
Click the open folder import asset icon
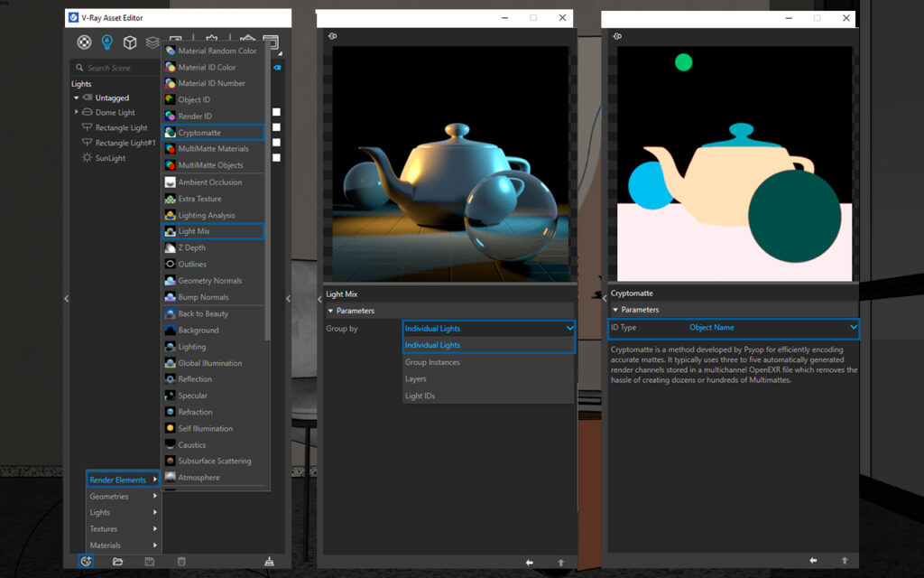coord(117,561)
